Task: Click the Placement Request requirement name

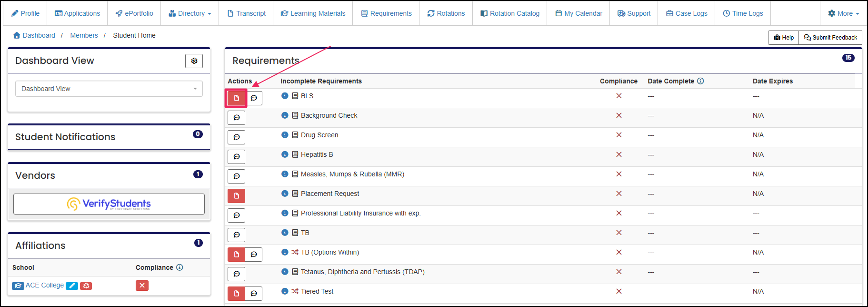Action: [x=330, y=194]
